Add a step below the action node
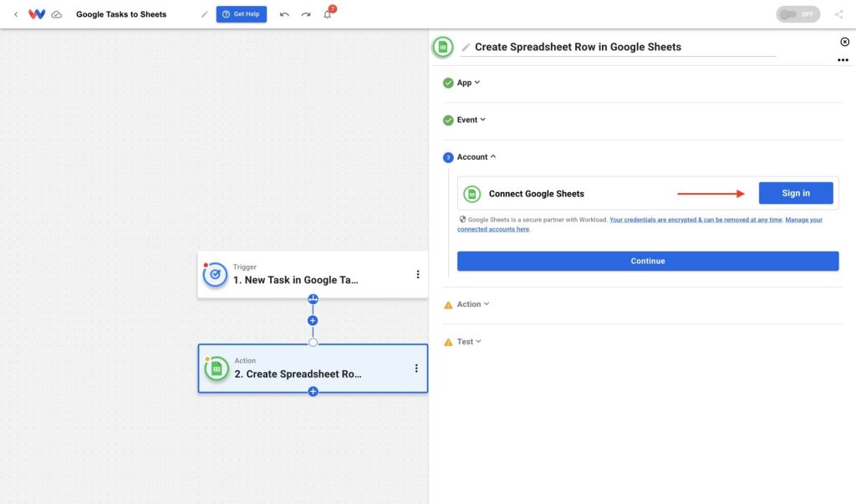The image size is (856, 504). pos(313,391)
